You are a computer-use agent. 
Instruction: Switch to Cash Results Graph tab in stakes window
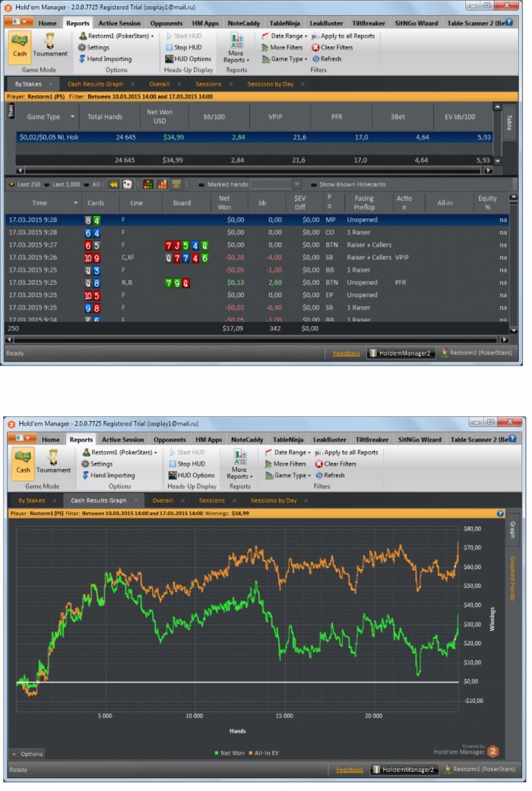(96, 84)
